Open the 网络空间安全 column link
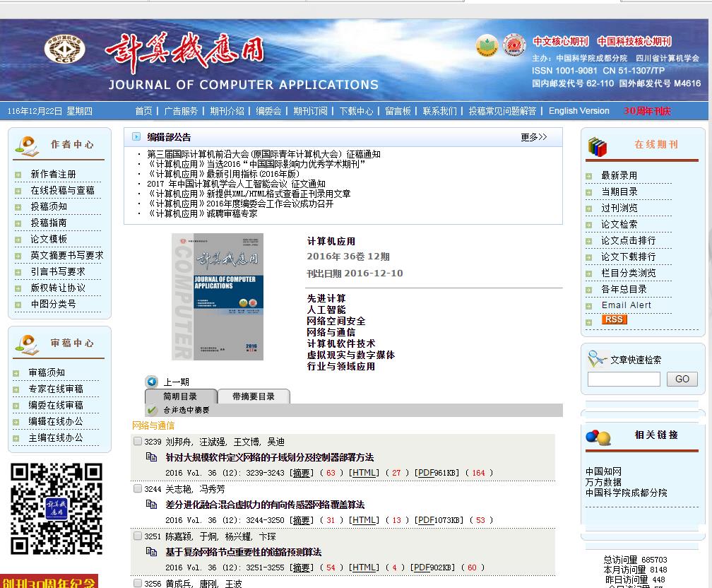The height and width of the screenshot is (588, 712). [x=336, y=322]
